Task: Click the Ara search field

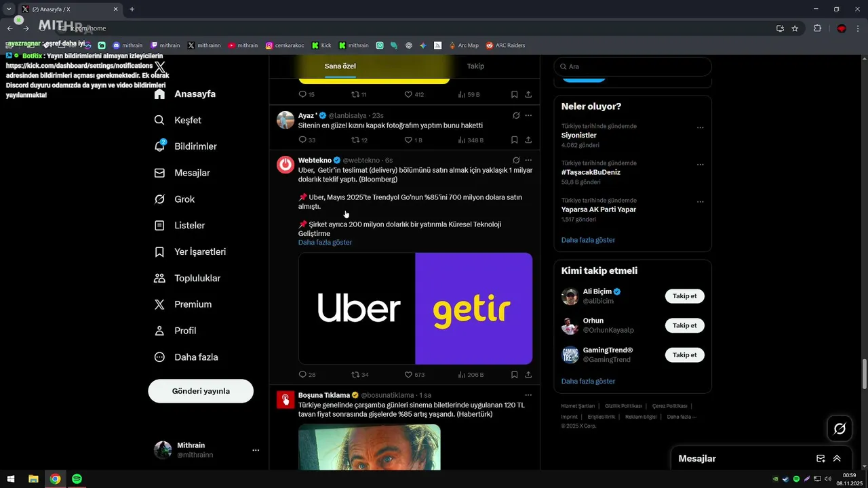Action: 633,66
